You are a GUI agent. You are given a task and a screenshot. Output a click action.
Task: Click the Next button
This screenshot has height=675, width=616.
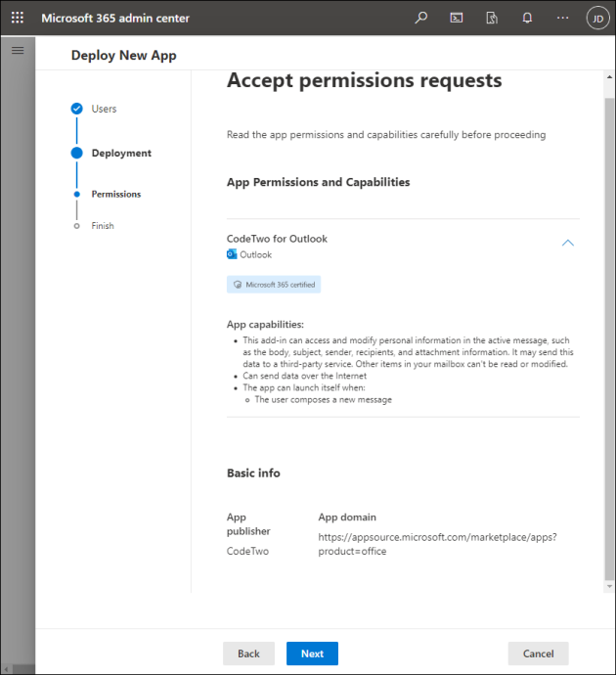pos(312,653)
